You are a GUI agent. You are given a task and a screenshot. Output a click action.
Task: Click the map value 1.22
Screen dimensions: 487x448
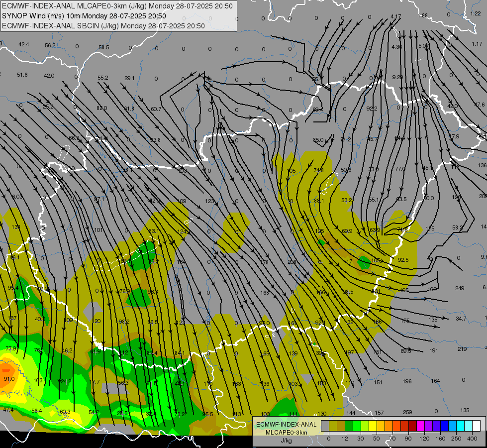(476, 13)
